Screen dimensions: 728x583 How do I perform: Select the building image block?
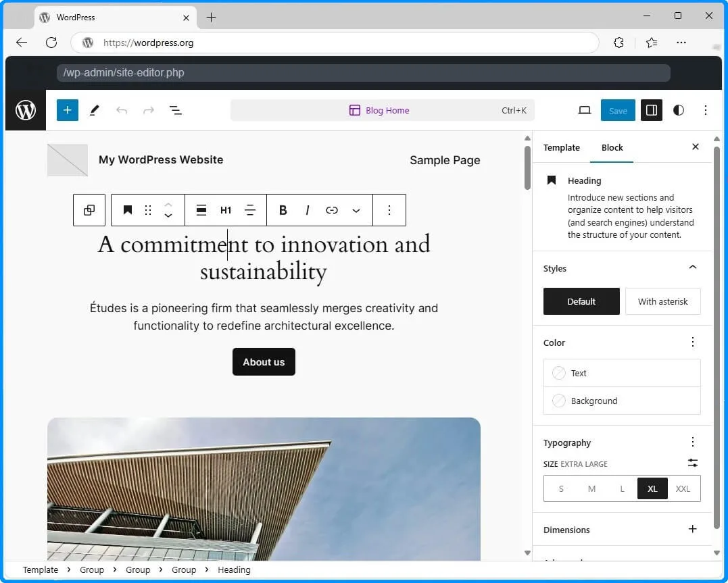coord(264,489)
